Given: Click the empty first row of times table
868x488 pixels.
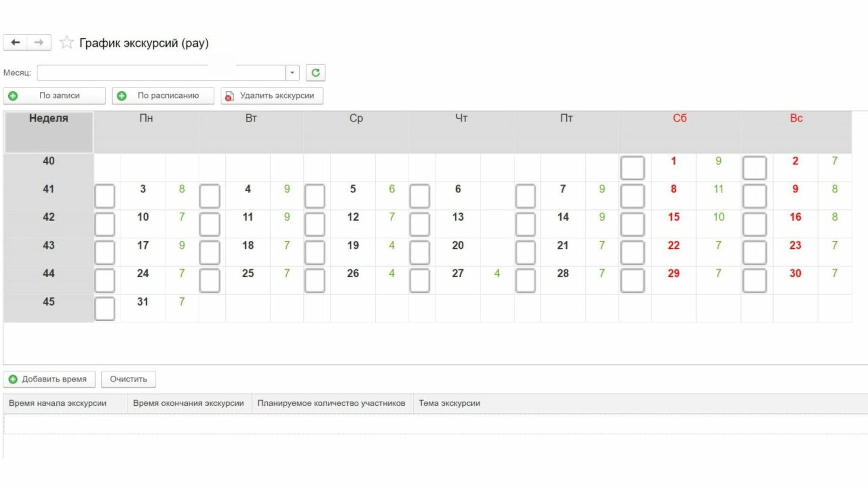Looking at the screenshot, I should (436, 424).
